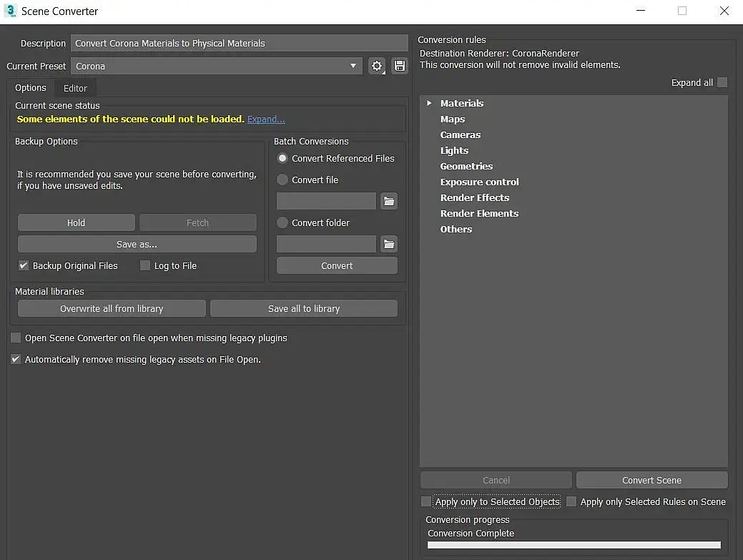
Task: Select Cameras in conversion rules
Action: pyautogui.click(x=460, y=134)
